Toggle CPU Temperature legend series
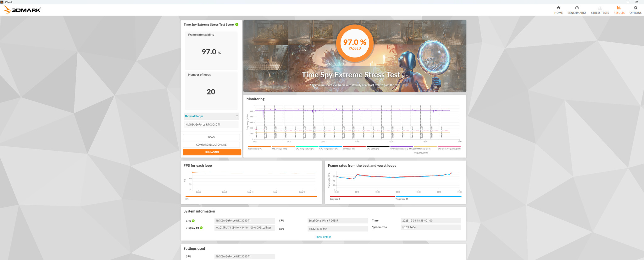Screen dimensions: 644x260 point(307,148)
